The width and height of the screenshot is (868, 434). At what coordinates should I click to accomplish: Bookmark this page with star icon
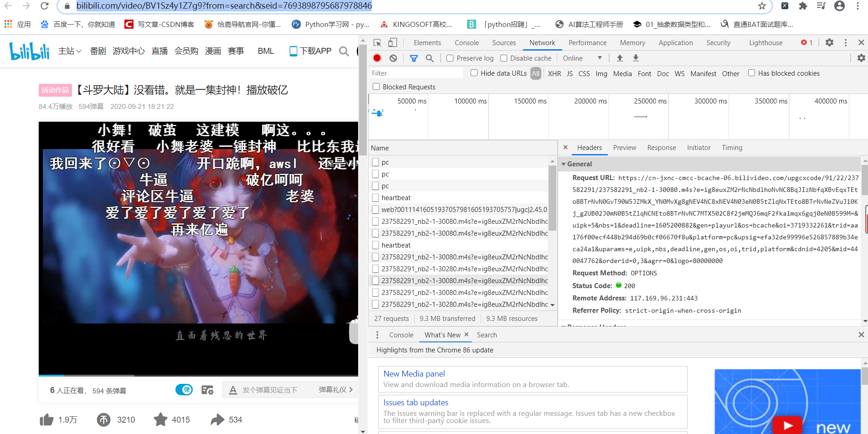pos(762,5)
